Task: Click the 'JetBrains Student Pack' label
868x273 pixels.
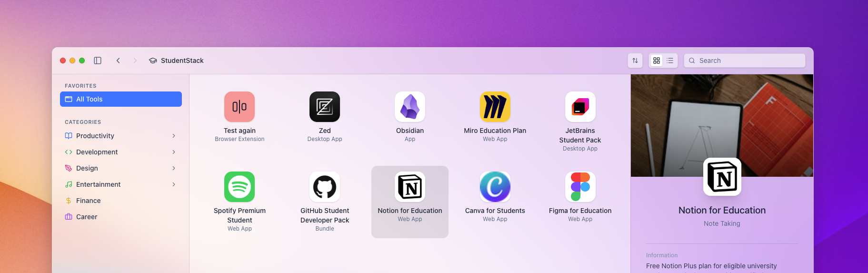Action: 580,135
